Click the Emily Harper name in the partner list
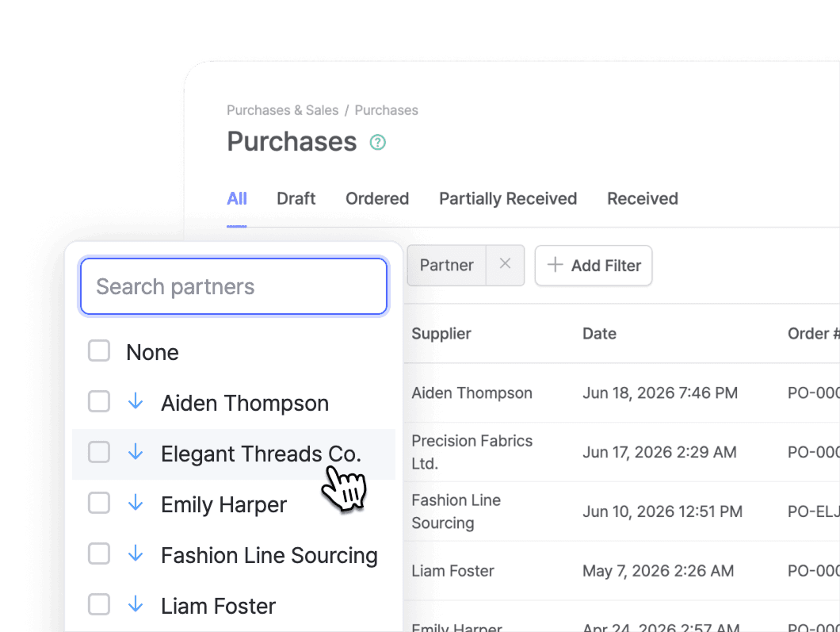Image resolution: width=840 pixels, height=632 pixels. (224, 504)
